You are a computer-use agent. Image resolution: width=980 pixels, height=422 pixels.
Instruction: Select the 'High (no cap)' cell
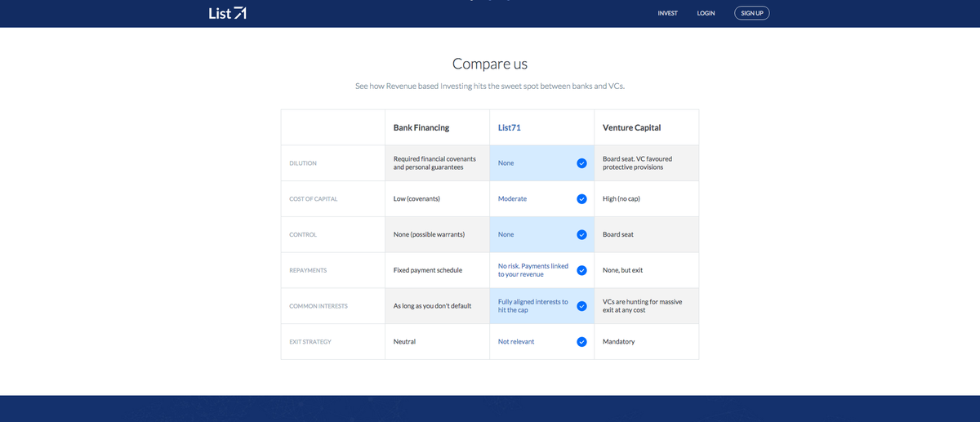click(x=646, y=199)
